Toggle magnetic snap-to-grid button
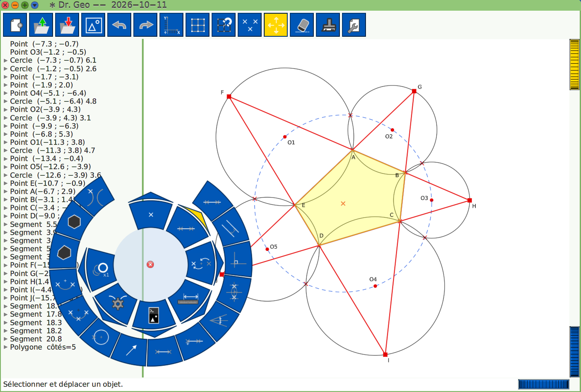Screen dimensions: 581x392 [224, 25]
